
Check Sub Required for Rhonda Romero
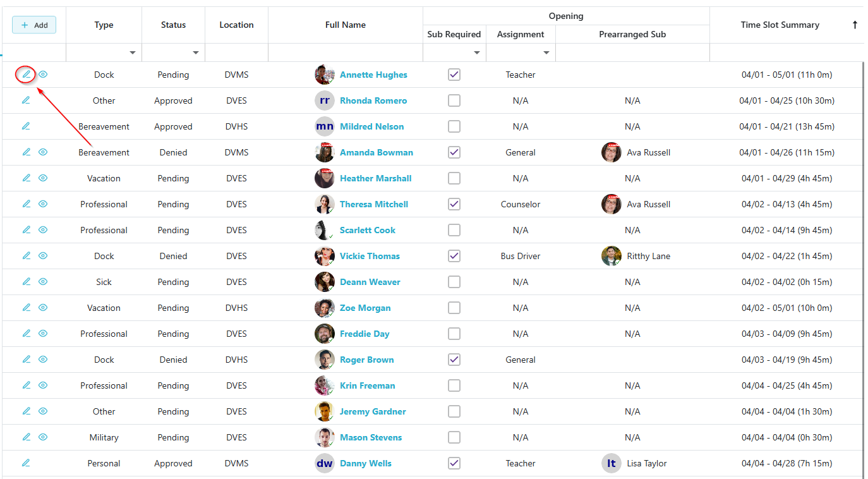tap(454, 100)
